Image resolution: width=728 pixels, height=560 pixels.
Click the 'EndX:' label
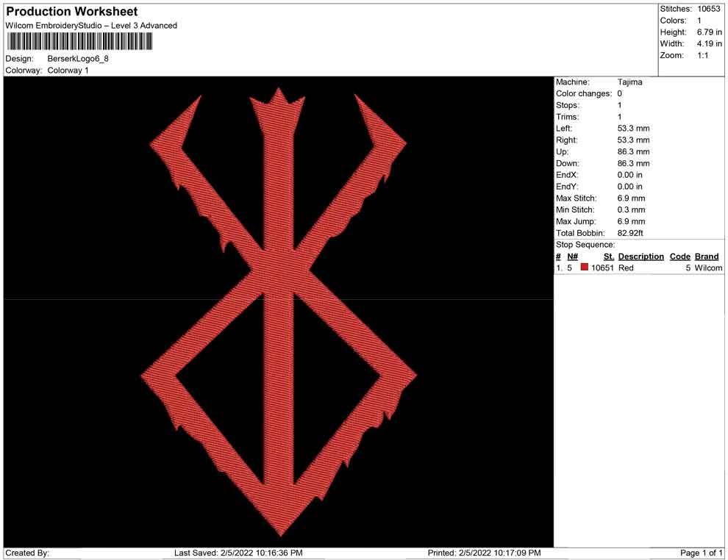(567, 175)
